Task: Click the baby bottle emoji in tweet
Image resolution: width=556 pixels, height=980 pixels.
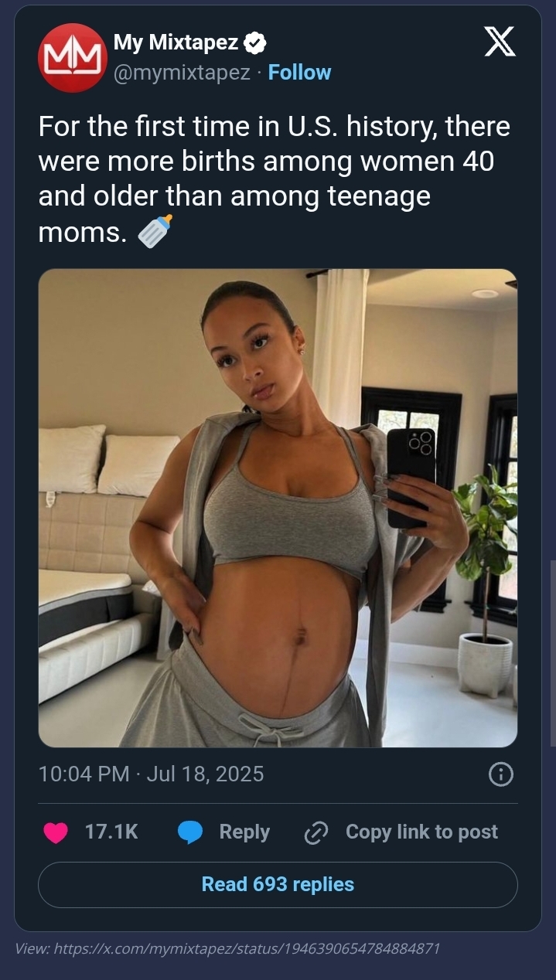Action: (x=155, y=231)
